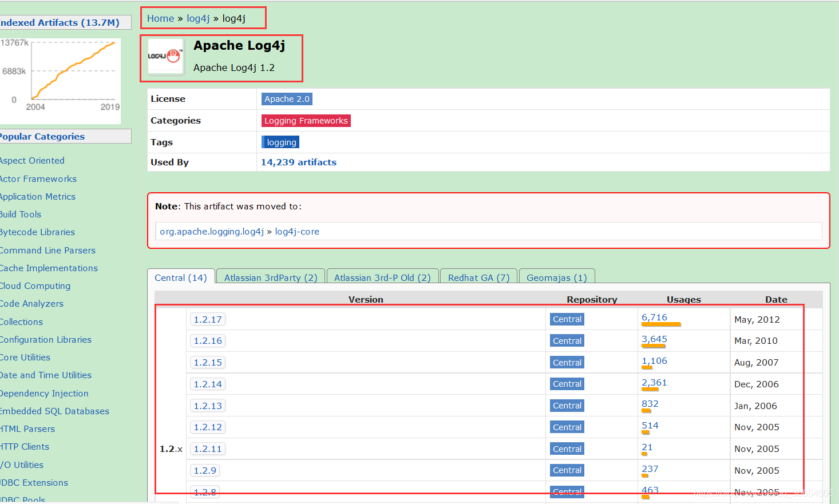This screenshot has height=504, width=839.
Task: Open Code Analyzers category
Action: pyautogui.click(x=31, y=304)
